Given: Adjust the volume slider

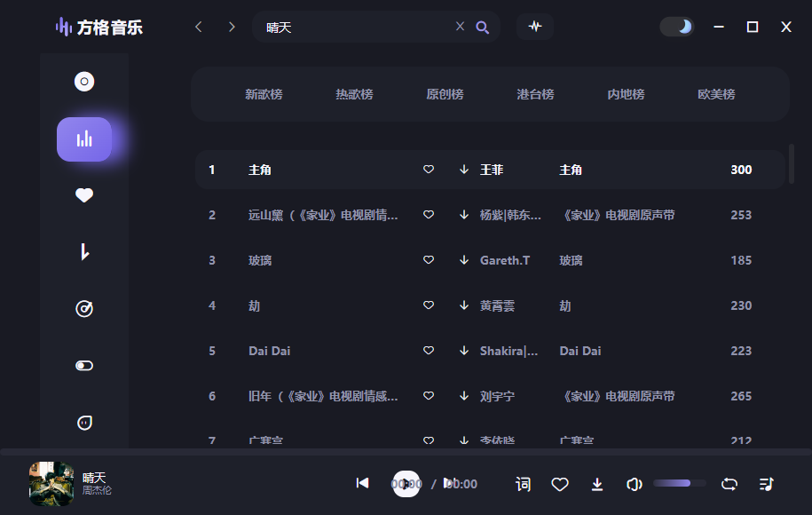Looking at the screenshot, I should [680, 483].
